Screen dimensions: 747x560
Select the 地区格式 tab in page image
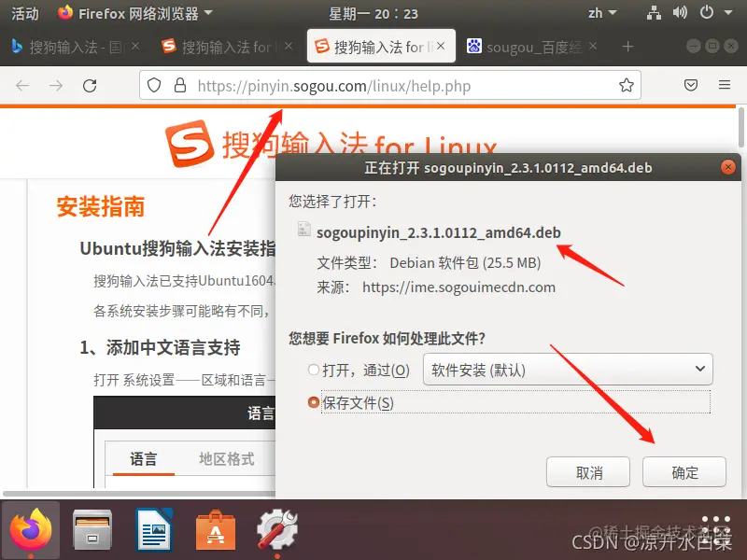[x=226, y=458]
